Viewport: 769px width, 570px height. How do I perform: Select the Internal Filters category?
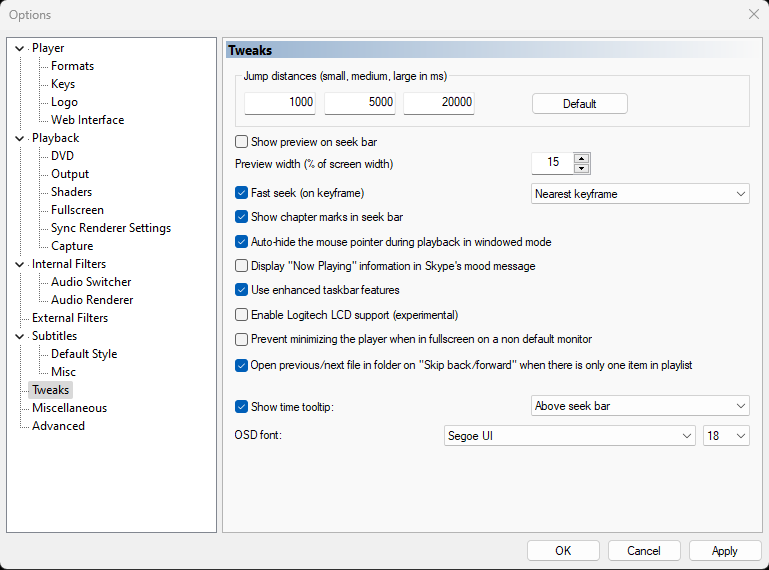[x=69, y=264]
